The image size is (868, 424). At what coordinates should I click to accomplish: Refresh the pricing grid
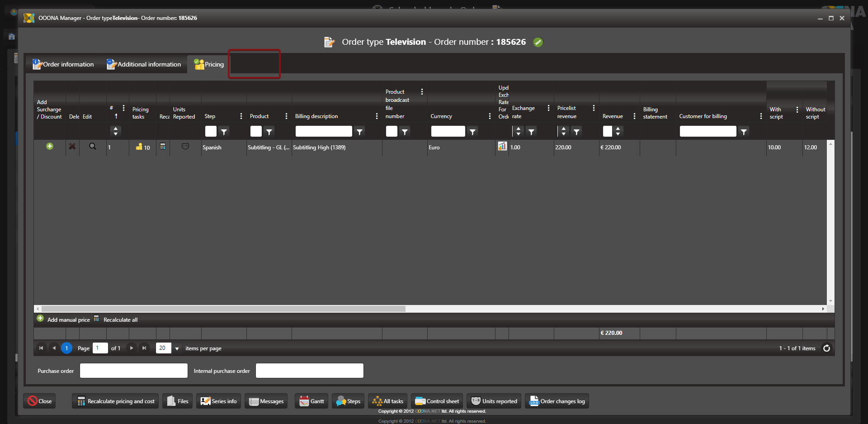coord(826,348)
